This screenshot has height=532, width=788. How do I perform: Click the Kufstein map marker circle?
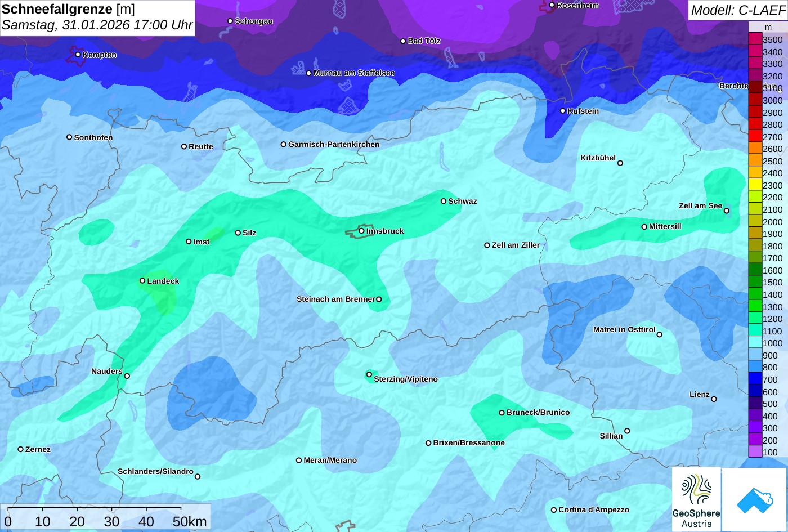click(x=563, y=111)
